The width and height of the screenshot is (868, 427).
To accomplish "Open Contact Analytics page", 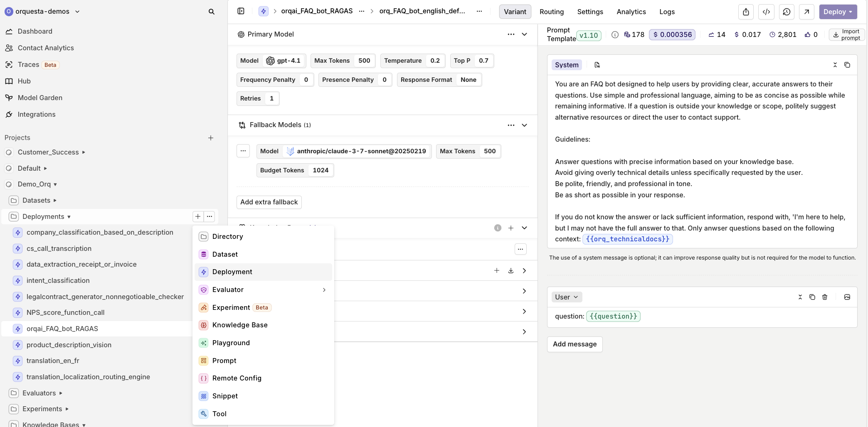I will (x=46, y=48).
